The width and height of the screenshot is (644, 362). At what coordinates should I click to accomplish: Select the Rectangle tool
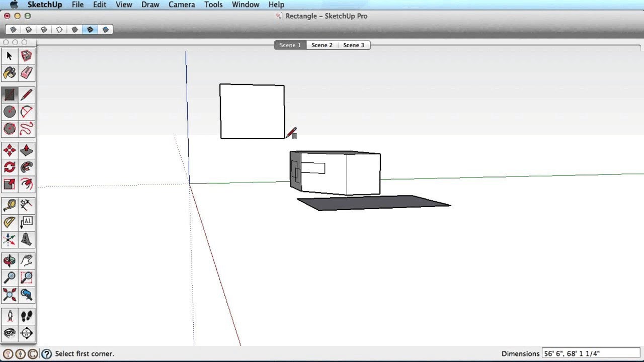pos(10,95)
